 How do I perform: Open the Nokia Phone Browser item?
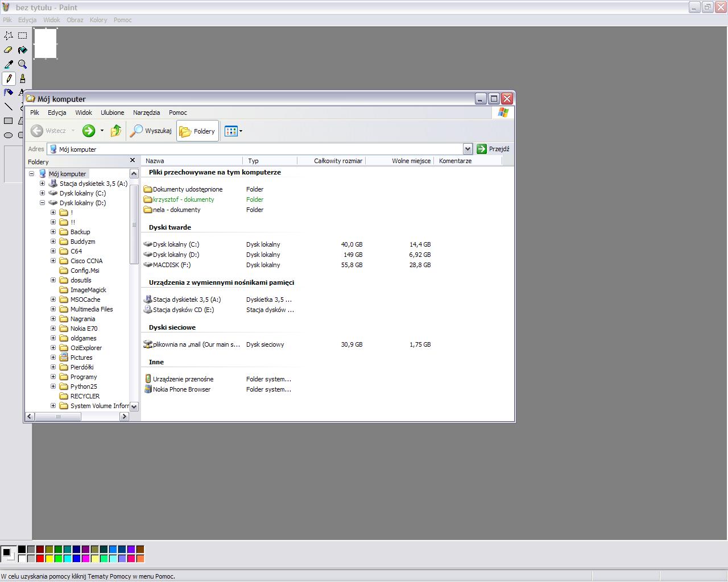(181, 389)
